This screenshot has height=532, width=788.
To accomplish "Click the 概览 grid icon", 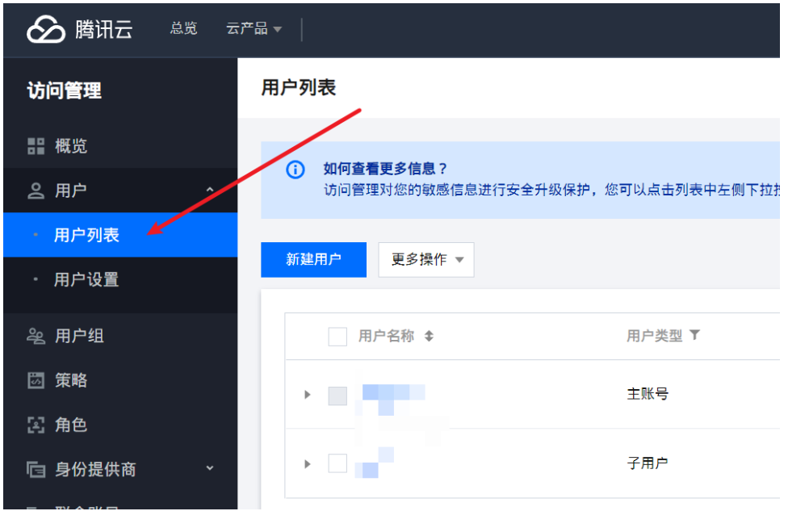I will 36,146.
